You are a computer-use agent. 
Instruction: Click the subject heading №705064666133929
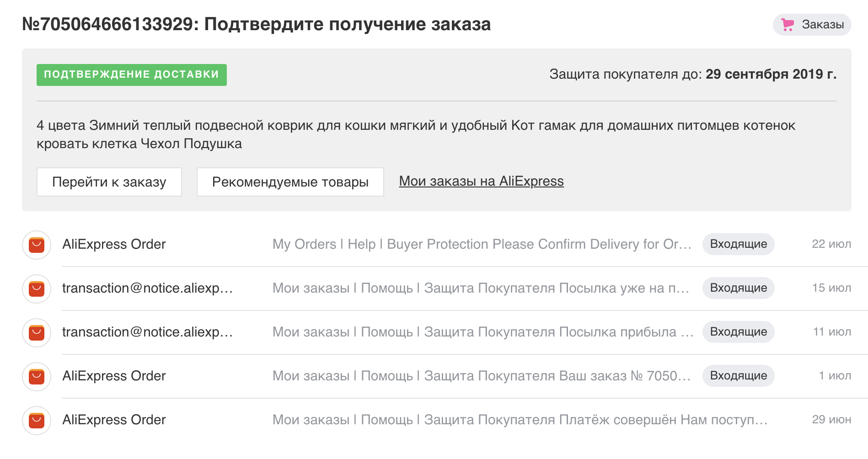(x=256, y=24)
